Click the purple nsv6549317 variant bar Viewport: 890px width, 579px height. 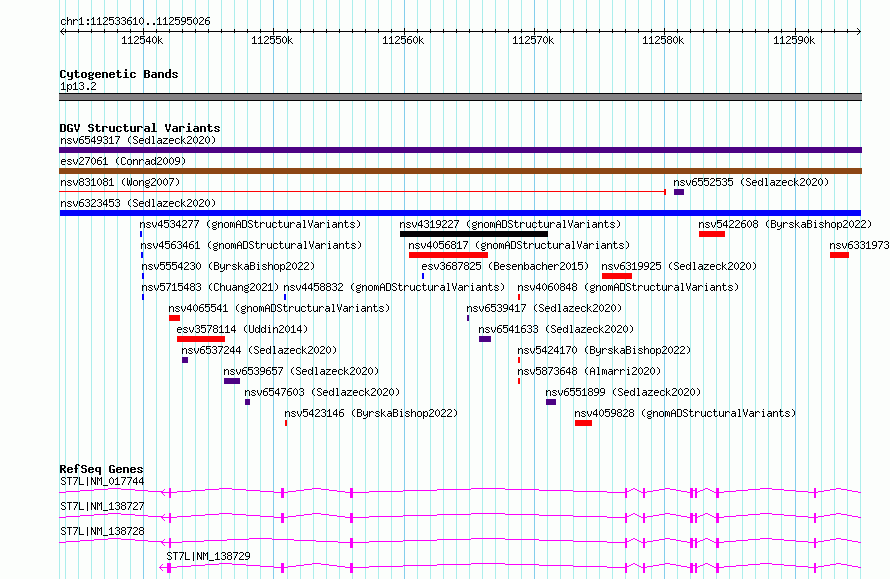[x=460, y=150]
